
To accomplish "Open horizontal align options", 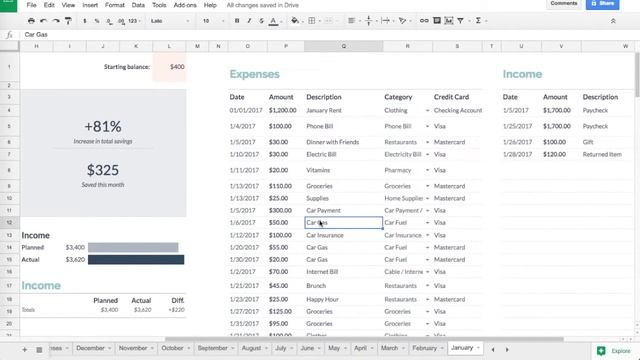I will coord(351,20).
